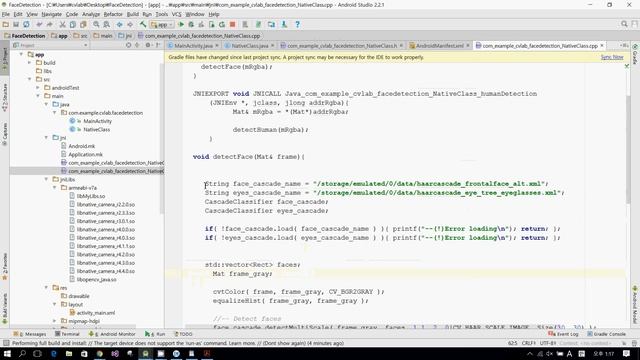Select libMyLibs.so in project tree
The height and width of the screenshot is (360, 640).
click(91, 196)
